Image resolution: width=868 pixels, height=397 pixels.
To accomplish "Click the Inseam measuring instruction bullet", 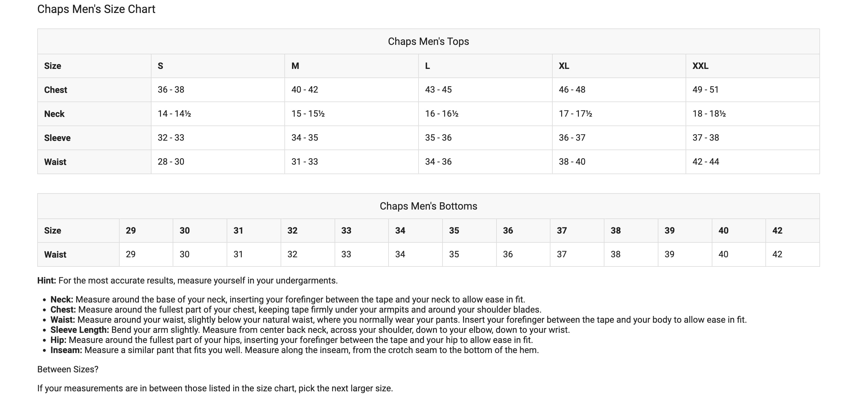I will (294, 350).
